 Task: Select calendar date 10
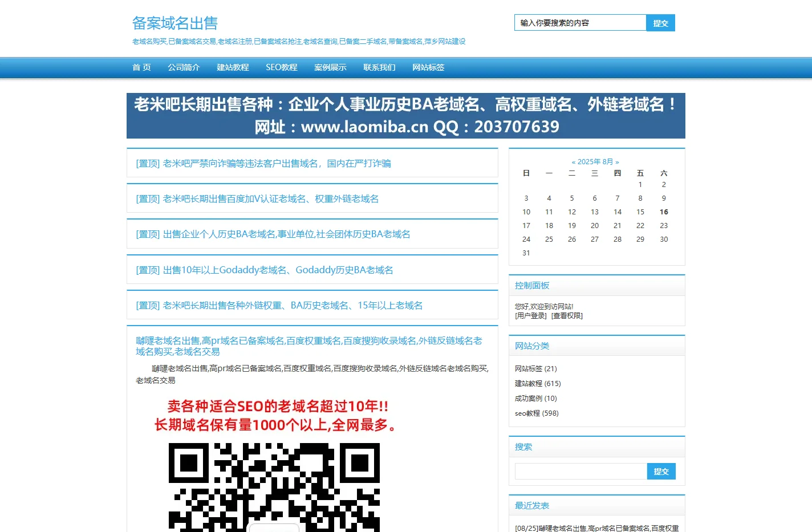(x=526, y=212)
